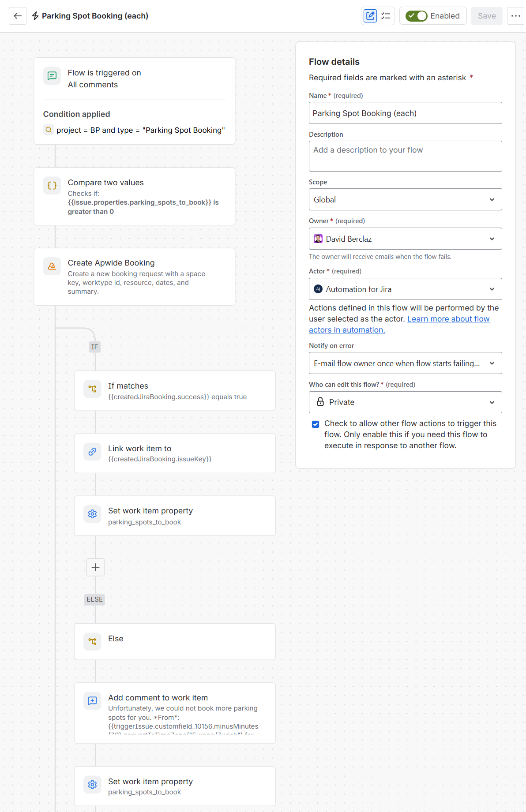Open the Create Apwide Booking step
The height and width of the screenshot is (812, 526).
(x=135, y=277)
